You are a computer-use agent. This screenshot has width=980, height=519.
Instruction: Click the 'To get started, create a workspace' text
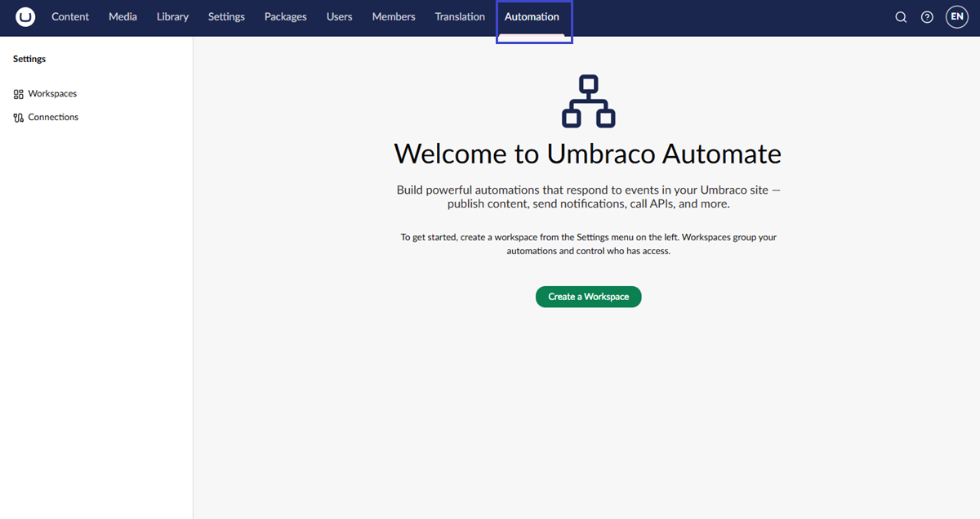(x=588, y=244)
